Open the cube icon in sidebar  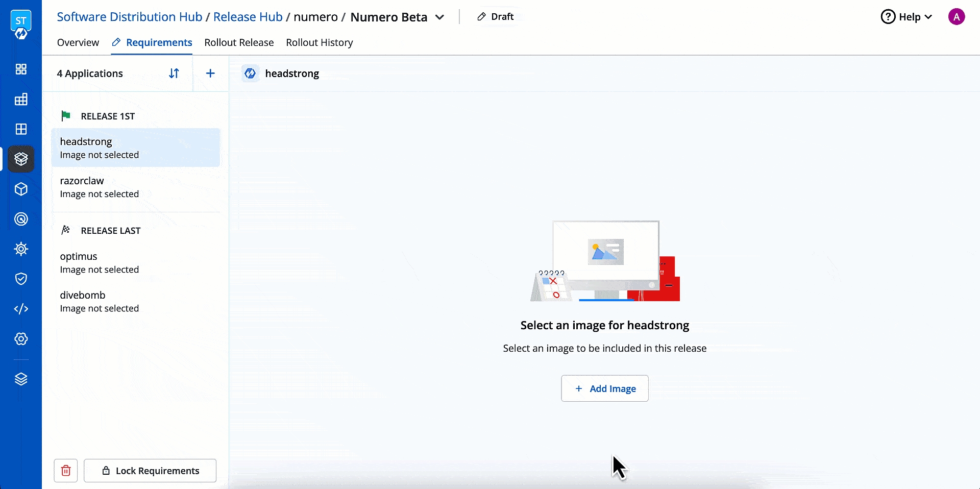[x=21, y=189]
